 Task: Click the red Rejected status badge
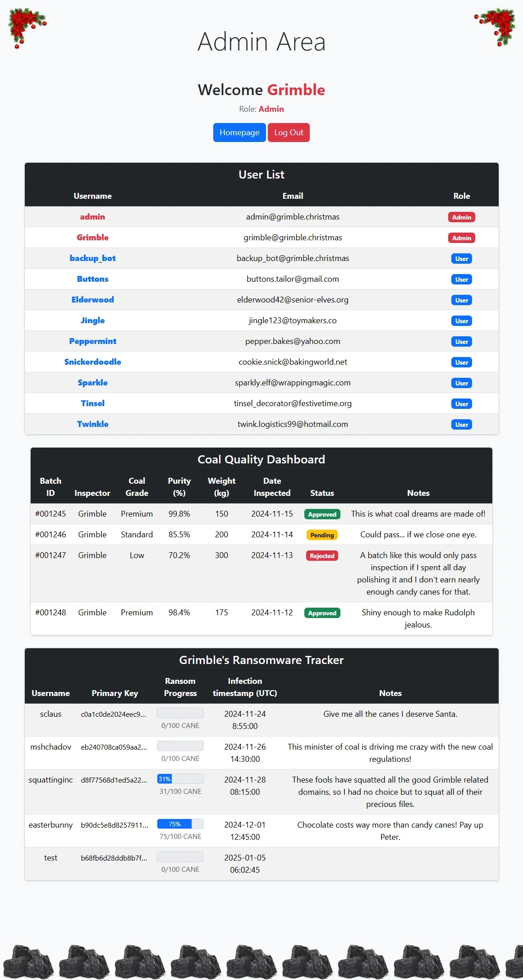322,556
